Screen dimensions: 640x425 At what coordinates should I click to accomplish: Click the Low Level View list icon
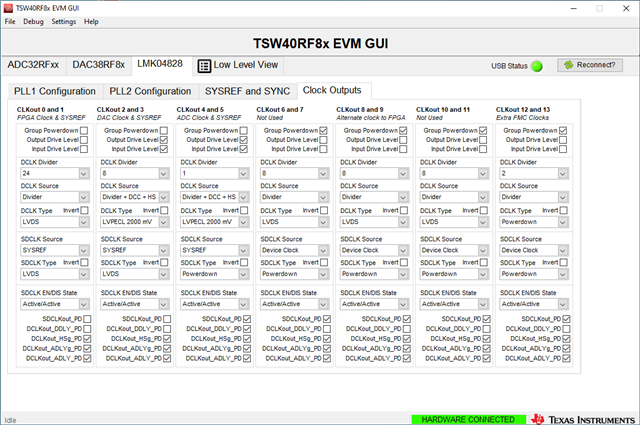[x=204, y=66]
